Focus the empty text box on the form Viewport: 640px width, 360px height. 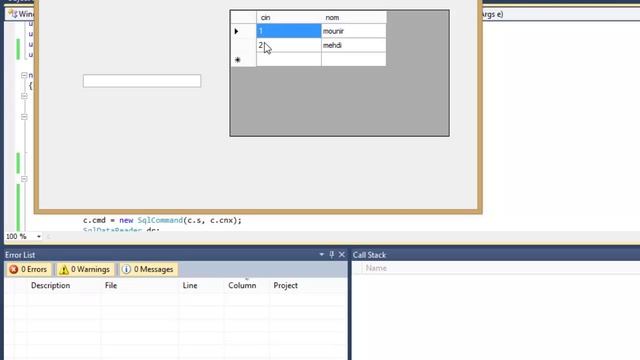[142, 81]
